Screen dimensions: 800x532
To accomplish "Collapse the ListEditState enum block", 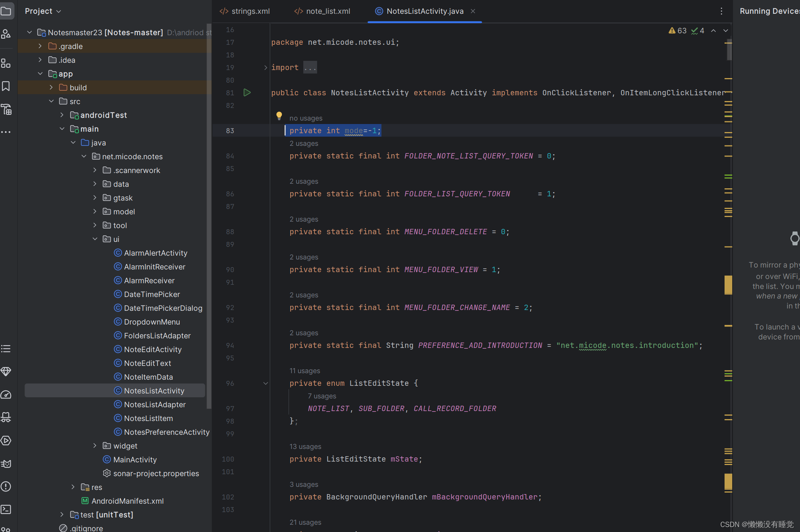I will (265, 383).
